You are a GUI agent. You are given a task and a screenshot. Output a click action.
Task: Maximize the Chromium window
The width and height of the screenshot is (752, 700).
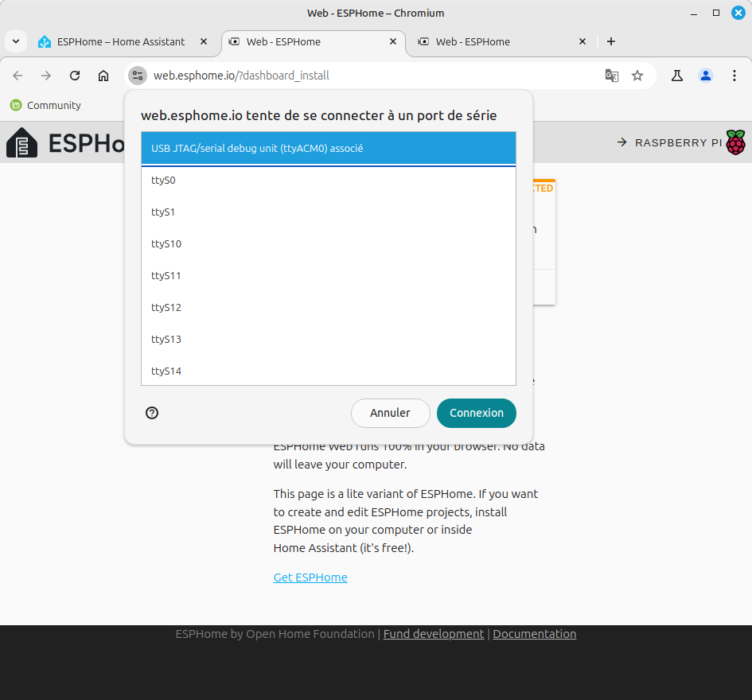coord(716,13)
